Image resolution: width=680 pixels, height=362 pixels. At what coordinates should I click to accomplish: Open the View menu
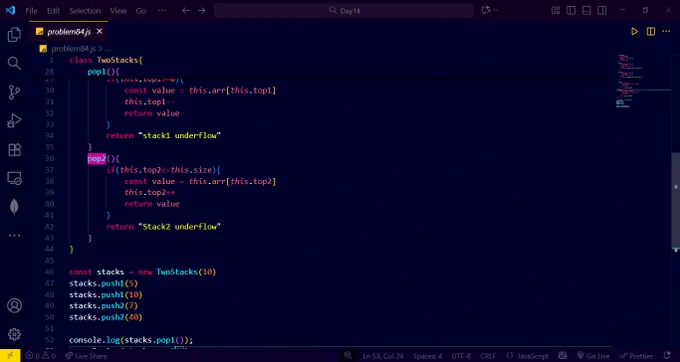tap(118, 11)
